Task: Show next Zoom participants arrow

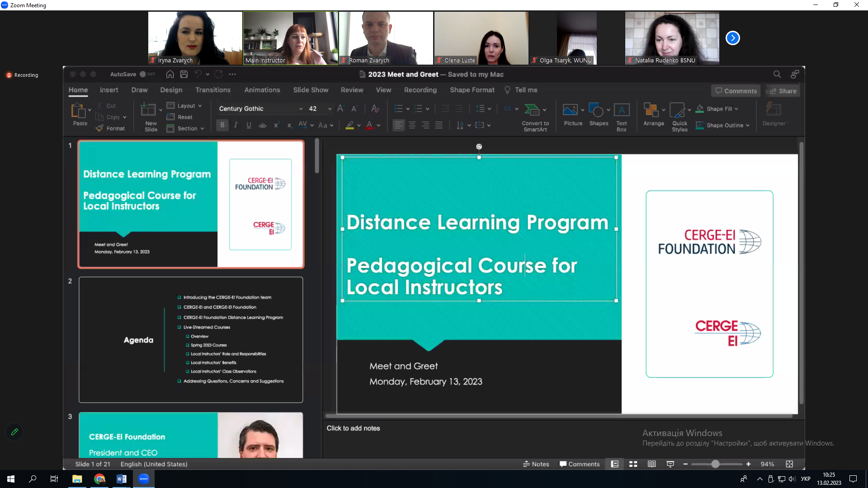Action: [732, 38]
